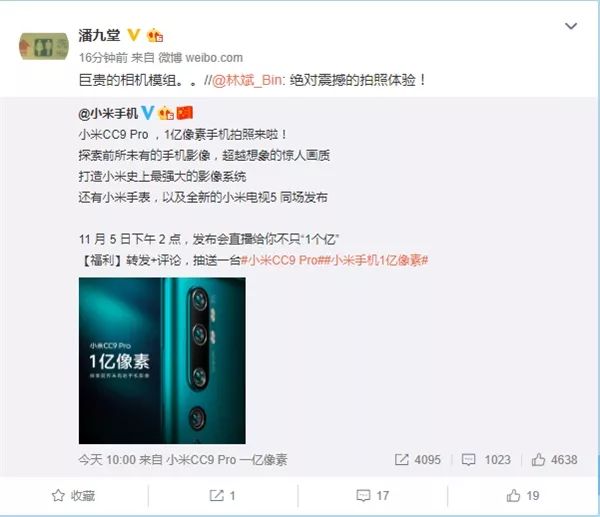Screen dimensions: 600x517
Task: Open the 微博 weibo.com source link
Action: [201, 58]
